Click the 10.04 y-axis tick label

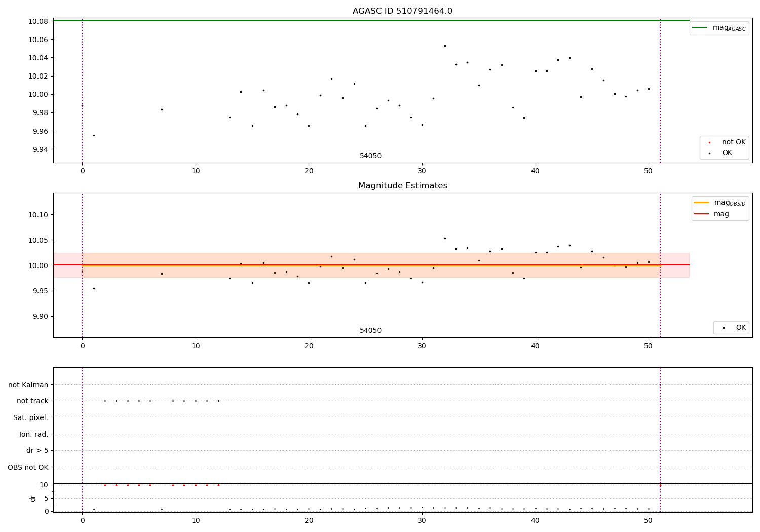pyautogui.click(x=38, y=58)
